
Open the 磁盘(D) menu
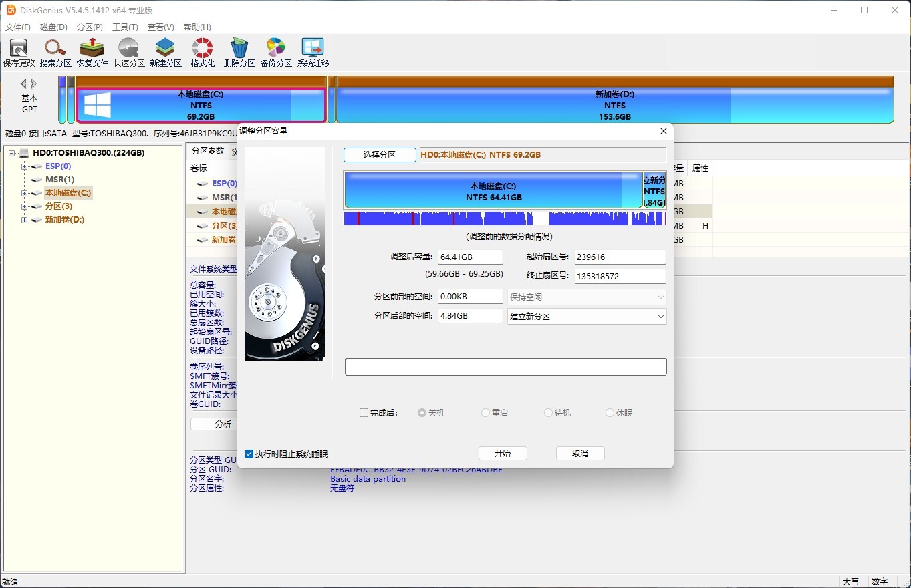[53, 27]
